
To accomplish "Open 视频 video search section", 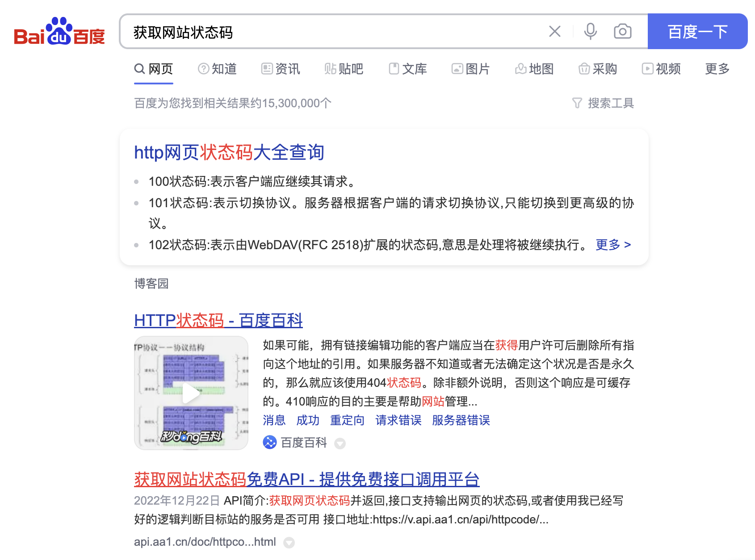I will pyautogui.click(x=662, y=69).
